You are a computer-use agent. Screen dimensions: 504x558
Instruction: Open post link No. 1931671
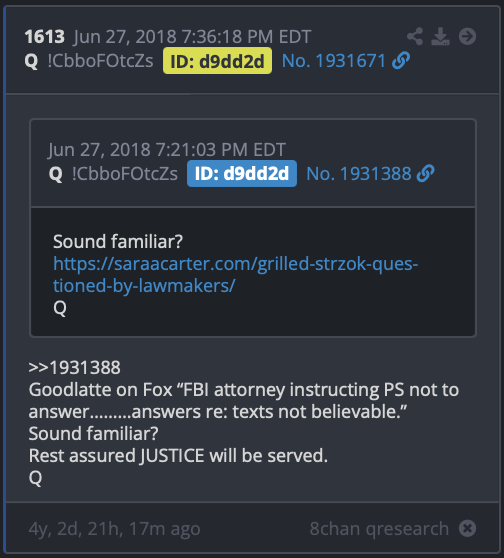tap(334, 61)
